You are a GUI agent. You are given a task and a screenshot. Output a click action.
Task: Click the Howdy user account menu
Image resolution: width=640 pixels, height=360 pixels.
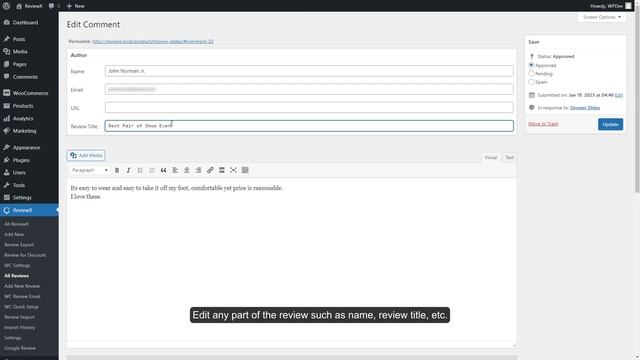click(611, 6)
